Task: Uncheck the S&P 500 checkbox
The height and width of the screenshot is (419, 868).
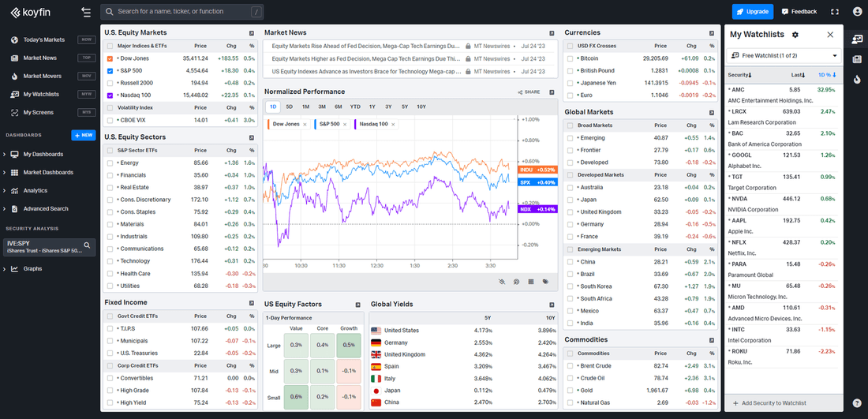Action: [110, 71]
